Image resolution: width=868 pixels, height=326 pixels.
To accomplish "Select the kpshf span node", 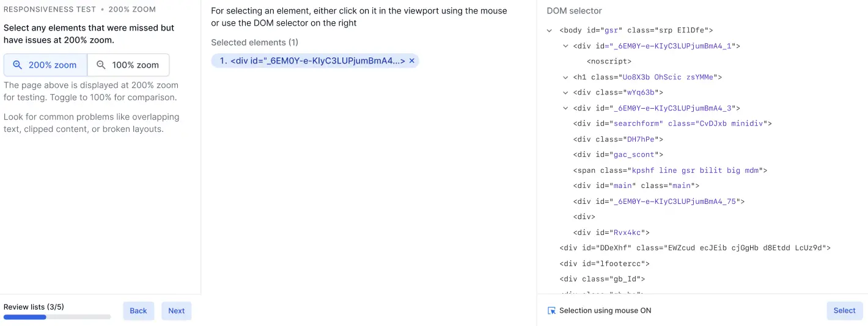I will (x=670, y=170).
